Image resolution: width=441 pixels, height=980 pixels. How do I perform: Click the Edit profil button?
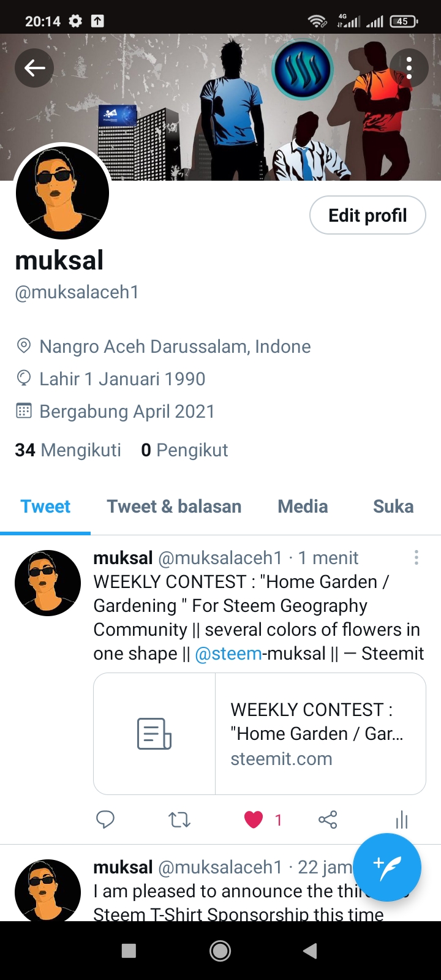tap(367, 215)
